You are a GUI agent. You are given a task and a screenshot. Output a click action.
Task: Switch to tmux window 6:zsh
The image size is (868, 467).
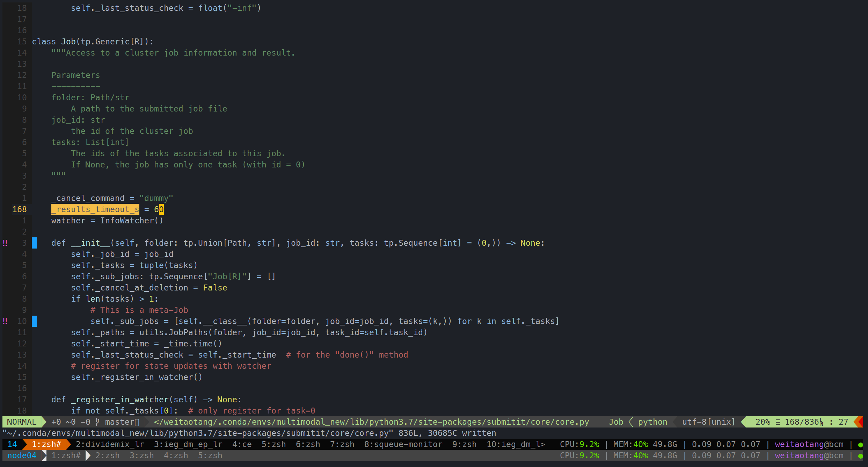coord(308,444)
